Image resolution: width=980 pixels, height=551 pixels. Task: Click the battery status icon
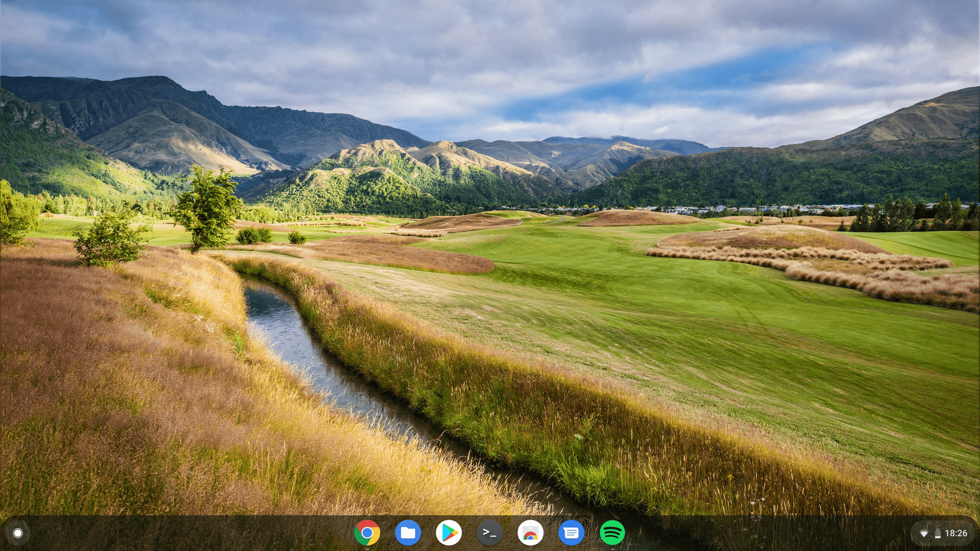(x=938, y=534)
